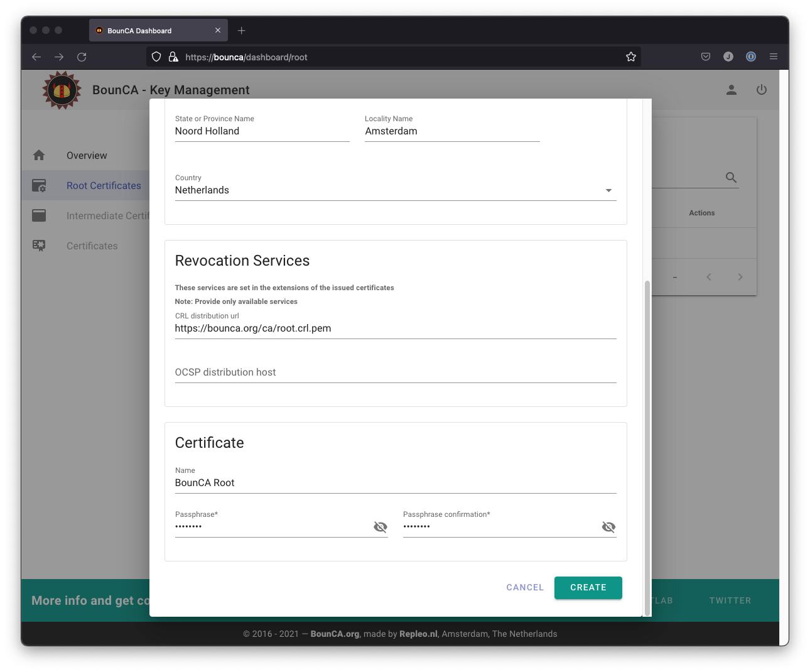810x672 pixels.
Task: Open the browser hamburger menu
Action: 774,57
